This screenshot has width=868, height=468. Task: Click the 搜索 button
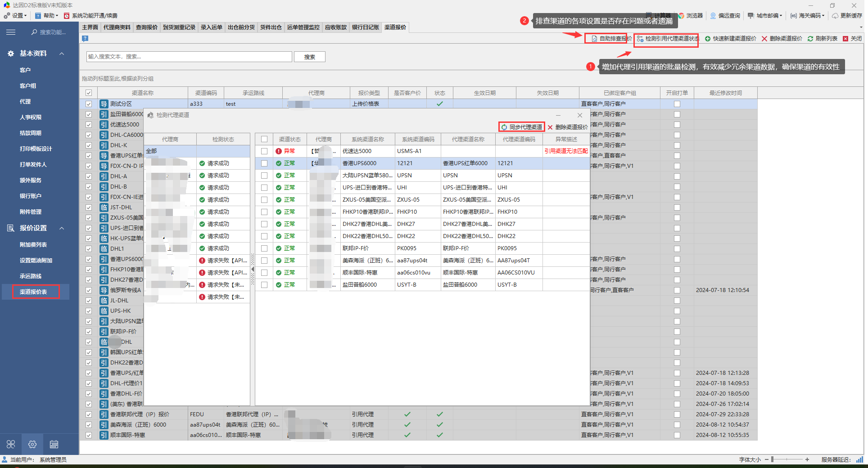pyautogui.click(x=309, y=57)
